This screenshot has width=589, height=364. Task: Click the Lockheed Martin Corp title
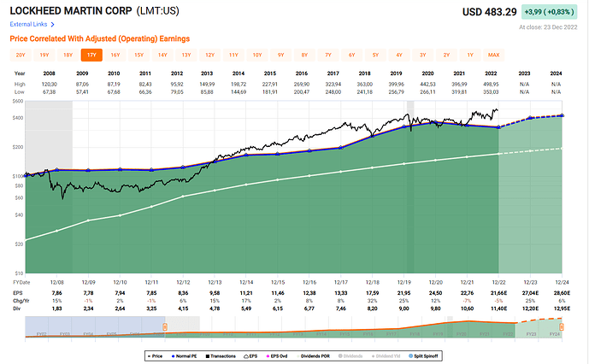[x=68, y=10]
